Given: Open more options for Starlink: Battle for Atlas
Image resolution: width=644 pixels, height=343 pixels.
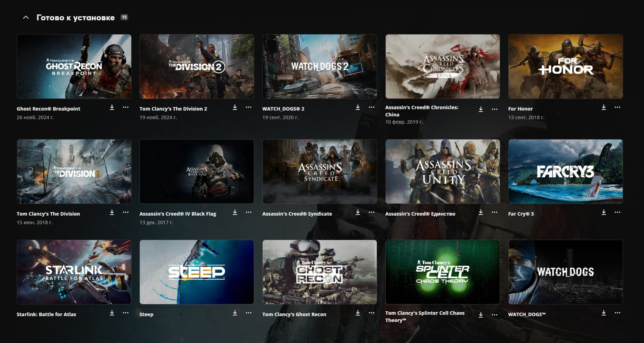Looking at the screenshot, I should click(x=126, y=313).
